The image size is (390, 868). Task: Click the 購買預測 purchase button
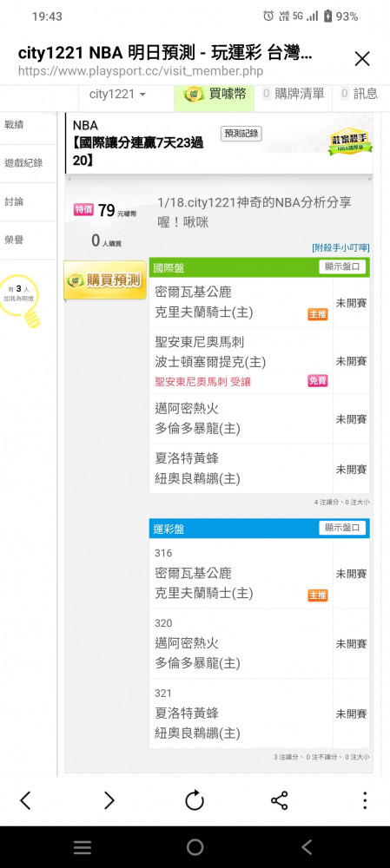105,280
